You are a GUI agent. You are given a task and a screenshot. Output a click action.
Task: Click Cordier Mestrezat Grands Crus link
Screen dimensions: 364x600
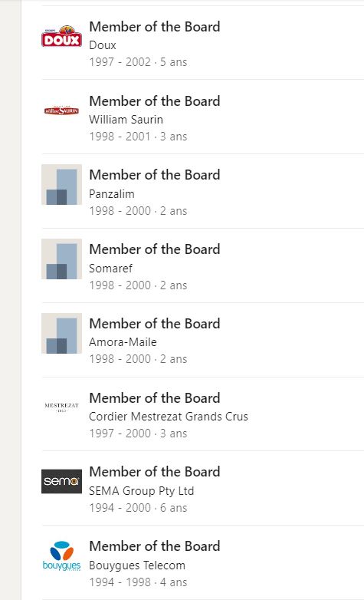[169, 416]
